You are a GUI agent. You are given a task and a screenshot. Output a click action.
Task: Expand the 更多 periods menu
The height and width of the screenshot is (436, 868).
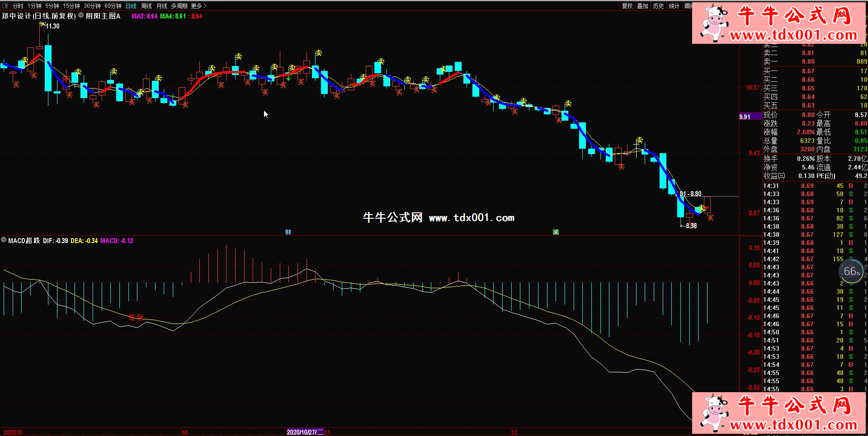coord(198,6)
